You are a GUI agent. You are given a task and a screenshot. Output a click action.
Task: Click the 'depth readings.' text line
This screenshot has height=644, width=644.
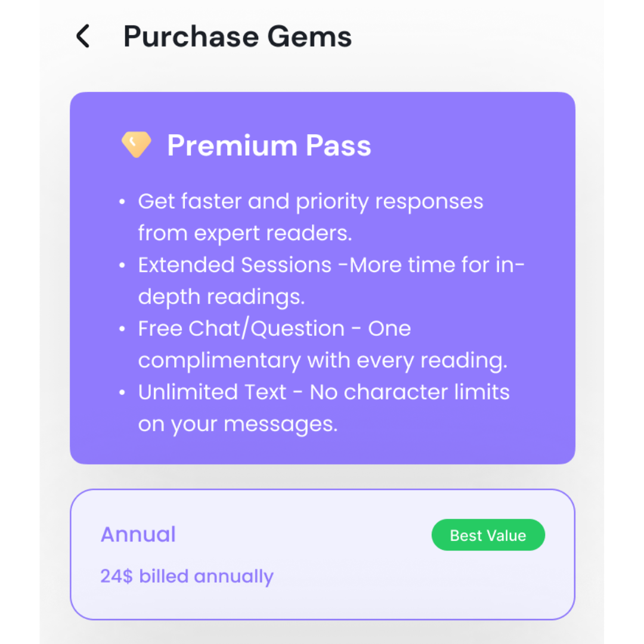221,297
